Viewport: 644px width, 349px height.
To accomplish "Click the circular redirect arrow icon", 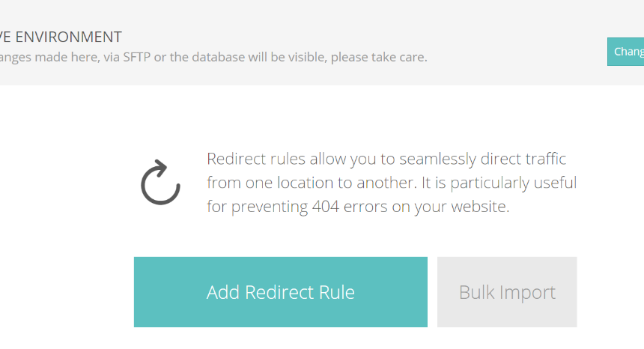I will click(x=160, y=182).
